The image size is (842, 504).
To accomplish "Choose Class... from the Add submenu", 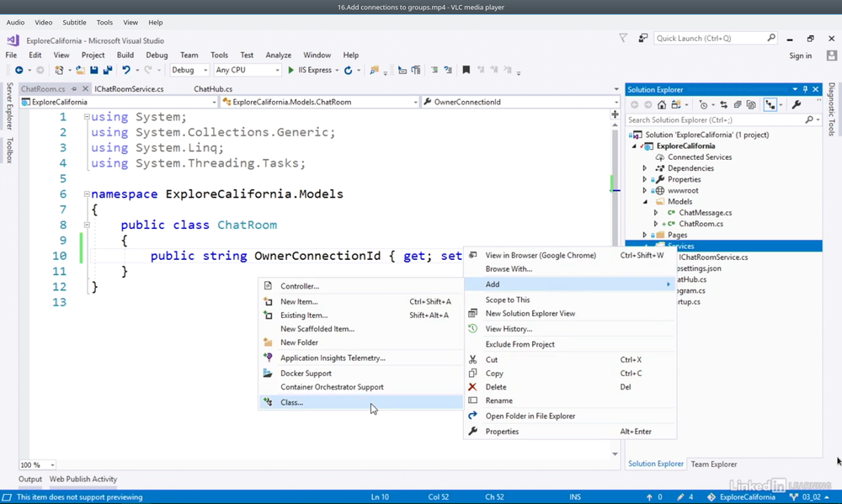I will point(361,402).
